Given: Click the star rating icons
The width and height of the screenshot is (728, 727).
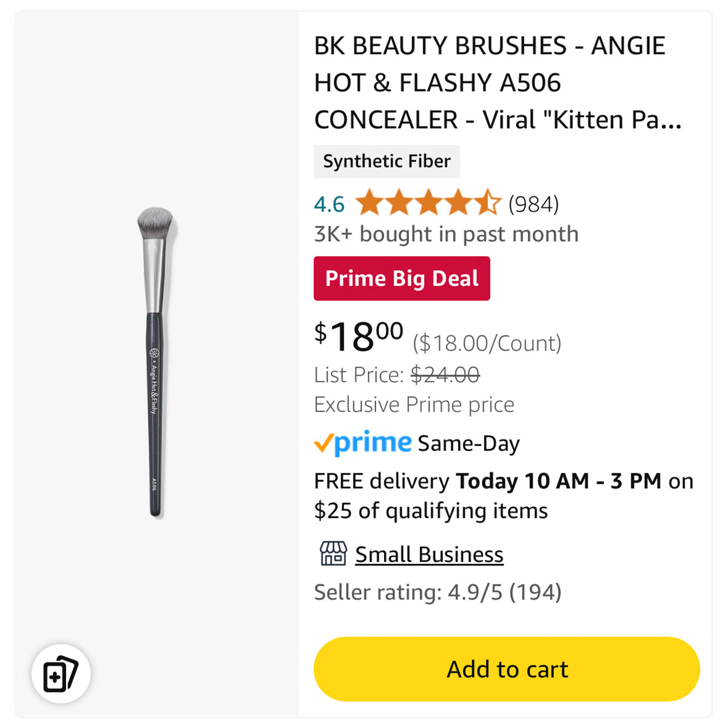Looking at the screenshot, I should point(428,203).
